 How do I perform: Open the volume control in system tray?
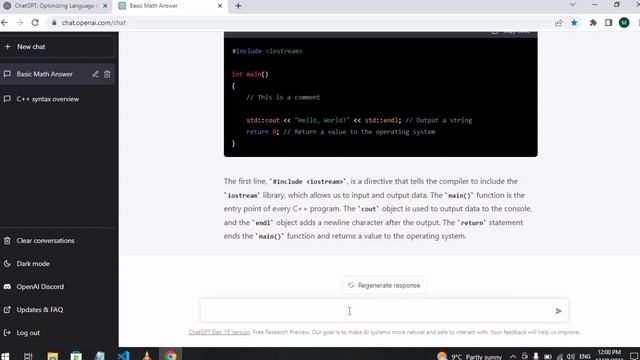click(x=571, y=356)
